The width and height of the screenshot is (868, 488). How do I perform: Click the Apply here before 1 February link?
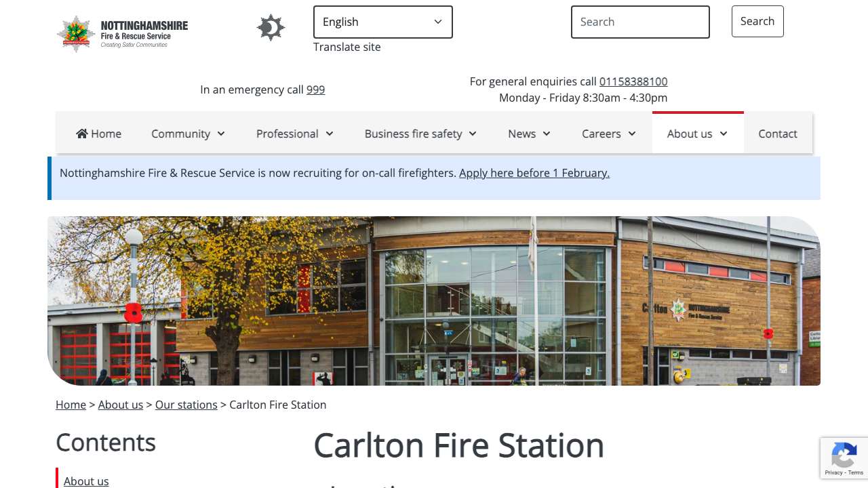(x=534, y=173)
